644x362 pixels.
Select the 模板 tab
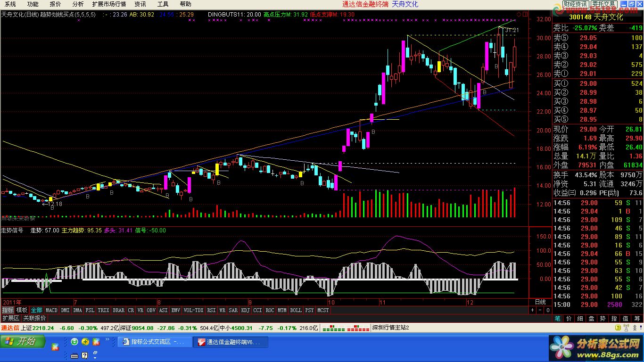pyautogui.click(x=22, y=310)
